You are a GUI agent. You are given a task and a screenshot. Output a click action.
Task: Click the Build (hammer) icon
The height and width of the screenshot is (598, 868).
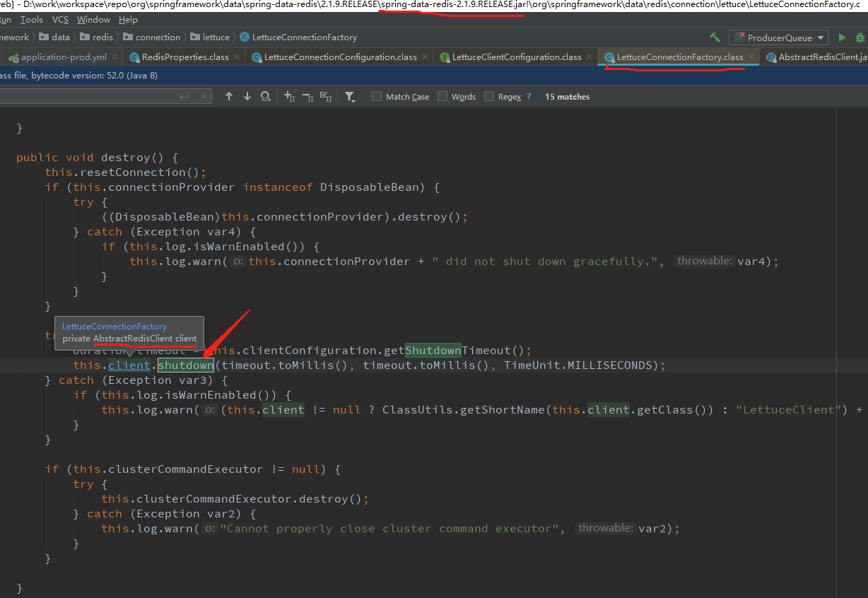(714, 37)
